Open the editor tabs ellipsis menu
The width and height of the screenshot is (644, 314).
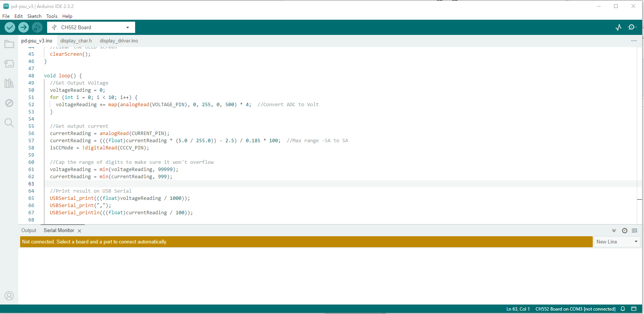(x=634, y=41)
